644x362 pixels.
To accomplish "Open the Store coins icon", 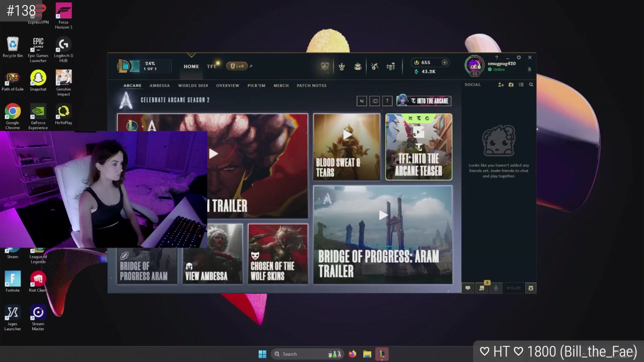I will 391,66.
